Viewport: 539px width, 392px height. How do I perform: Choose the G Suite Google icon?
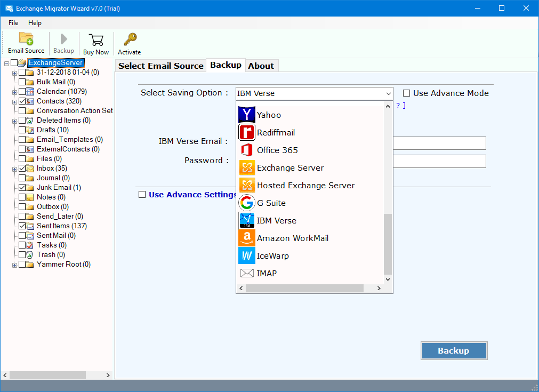pos(246,203)
